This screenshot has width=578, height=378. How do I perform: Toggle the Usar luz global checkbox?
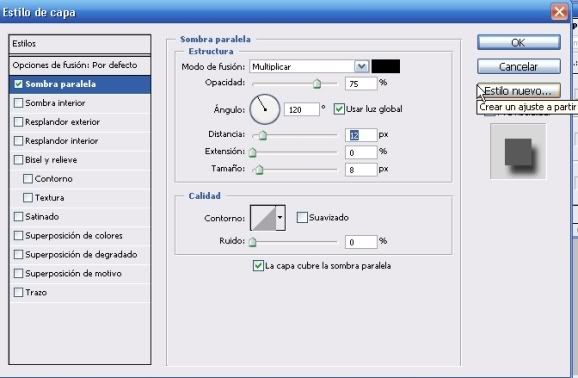(339, 109)
